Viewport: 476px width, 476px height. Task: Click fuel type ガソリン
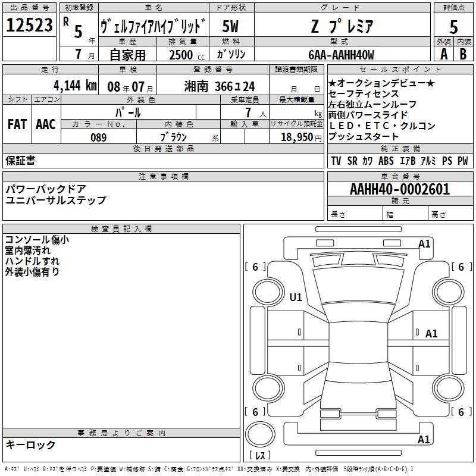[x=231, y=54]
